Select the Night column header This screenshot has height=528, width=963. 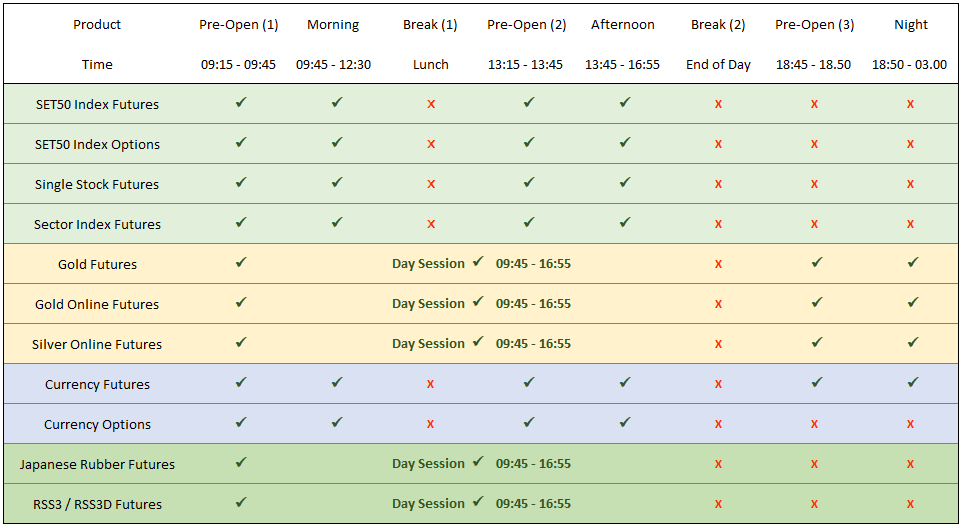[911, 25]
